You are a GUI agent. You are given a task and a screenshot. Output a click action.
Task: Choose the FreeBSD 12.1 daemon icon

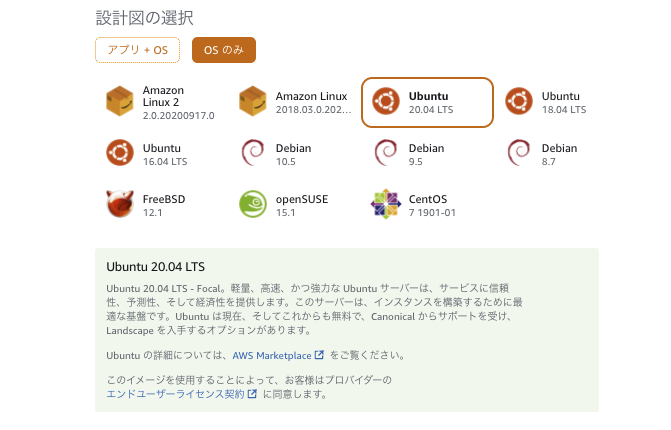coord(120,205)
